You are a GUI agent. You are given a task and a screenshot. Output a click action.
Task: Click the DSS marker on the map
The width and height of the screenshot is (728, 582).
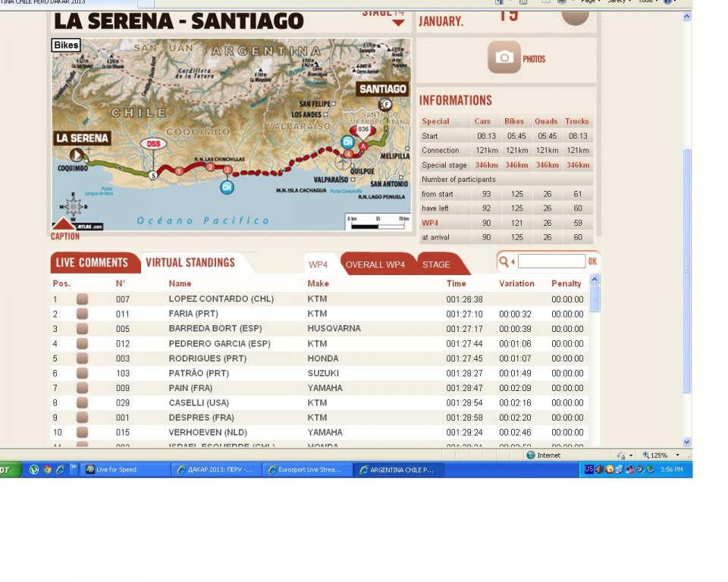point(153,143)
